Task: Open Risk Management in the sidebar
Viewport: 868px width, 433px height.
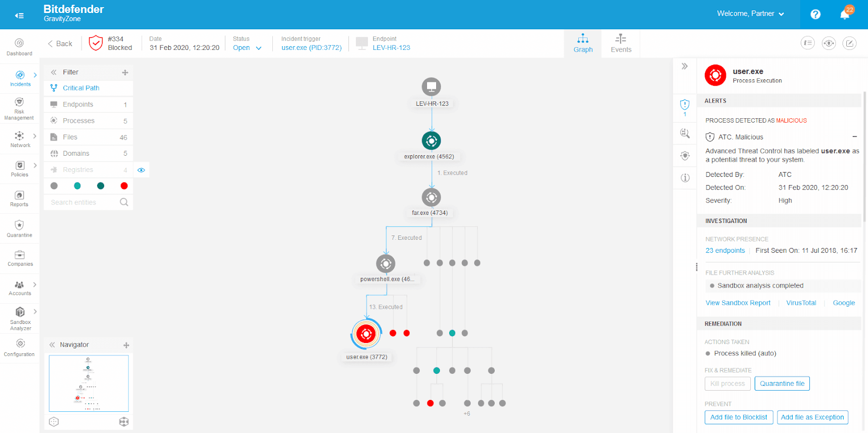Action: tap(20, 109)
